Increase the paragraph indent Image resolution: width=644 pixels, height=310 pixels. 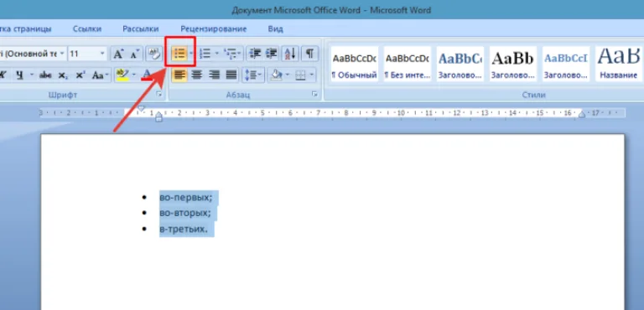click(x=271, y=54)
